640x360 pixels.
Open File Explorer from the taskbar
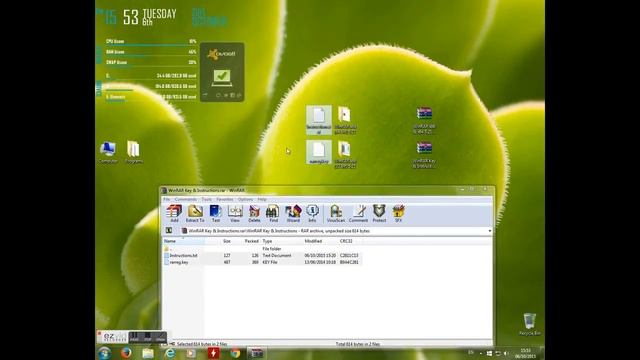click(148, 353)
